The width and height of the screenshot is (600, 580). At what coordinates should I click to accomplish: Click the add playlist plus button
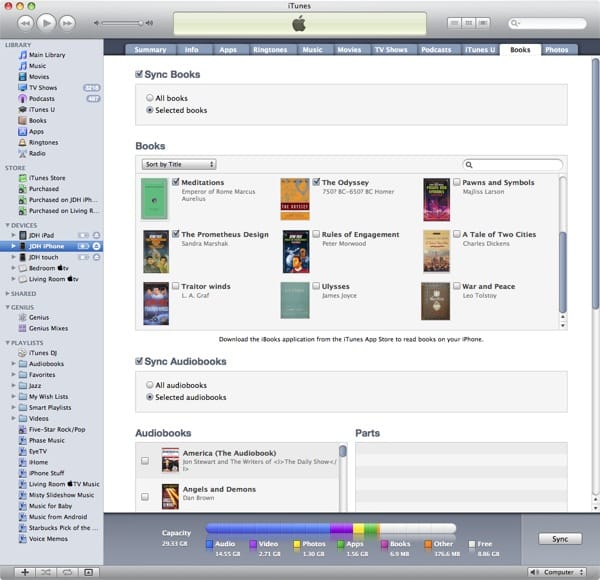click(25, 572)
